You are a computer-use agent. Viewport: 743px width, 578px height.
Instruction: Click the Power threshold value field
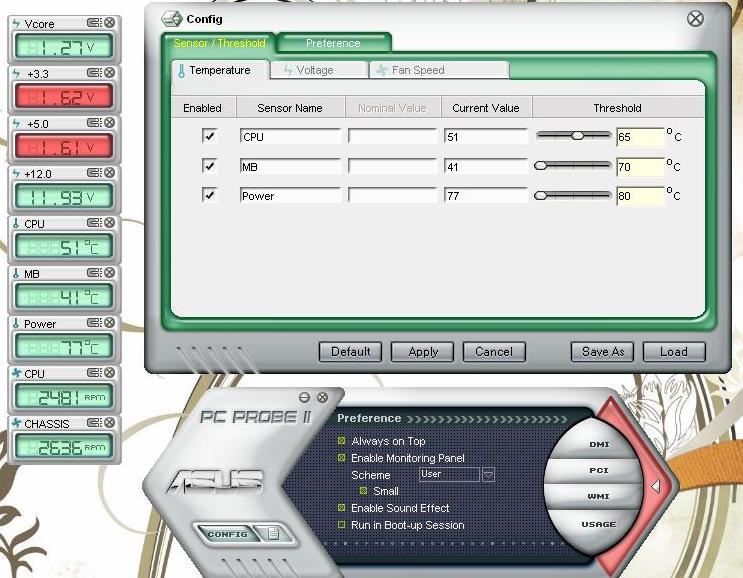click(x=639, y=196)
